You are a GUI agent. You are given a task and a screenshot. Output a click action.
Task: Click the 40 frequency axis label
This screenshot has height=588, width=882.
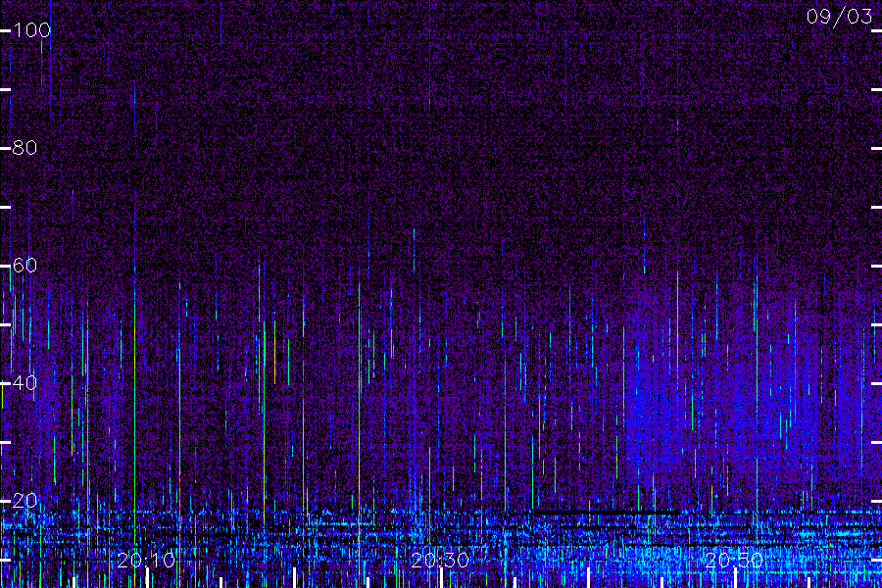[x=24, y=382]
